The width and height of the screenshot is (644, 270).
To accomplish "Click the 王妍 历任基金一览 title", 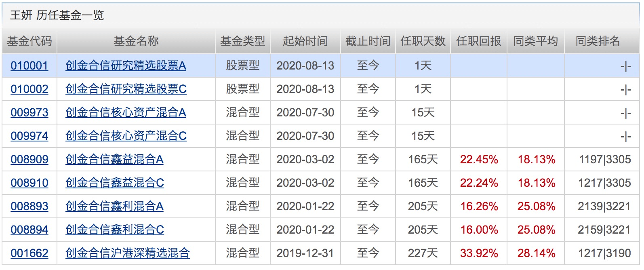I will [x=57, y=15].
